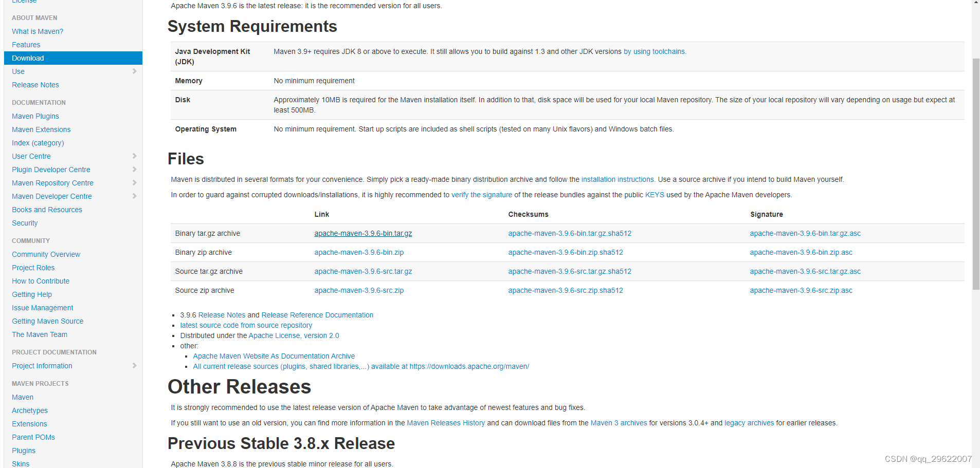Open src.tar.gz.sha512 checksum link
Screen dimensions: 980x468
[570, 271]
